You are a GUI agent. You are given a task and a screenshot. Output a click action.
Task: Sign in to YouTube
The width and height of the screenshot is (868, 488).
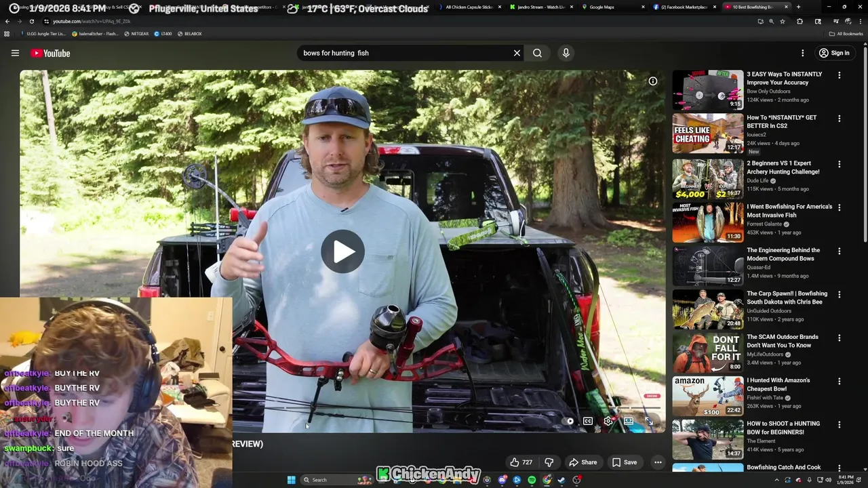(833, 53)
